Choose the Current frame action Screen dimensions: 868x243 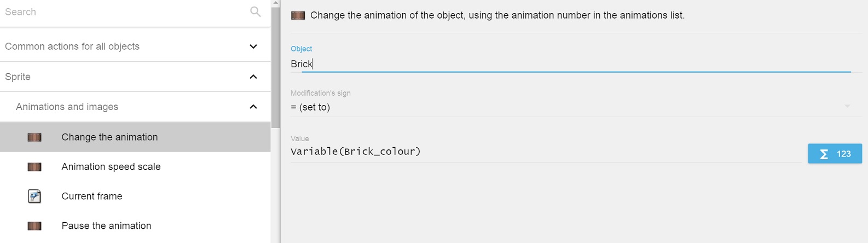[x=92, y=196]
